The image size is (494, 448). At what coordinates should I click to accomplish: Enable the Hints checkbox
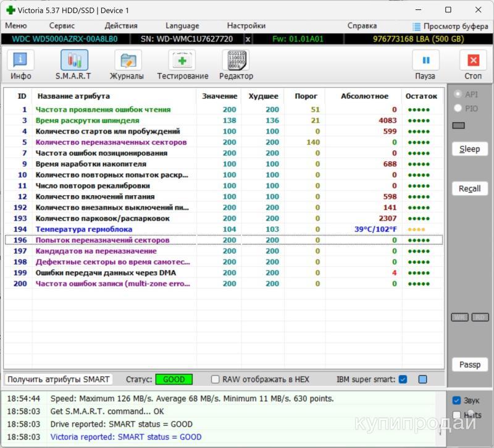point(456,415)
